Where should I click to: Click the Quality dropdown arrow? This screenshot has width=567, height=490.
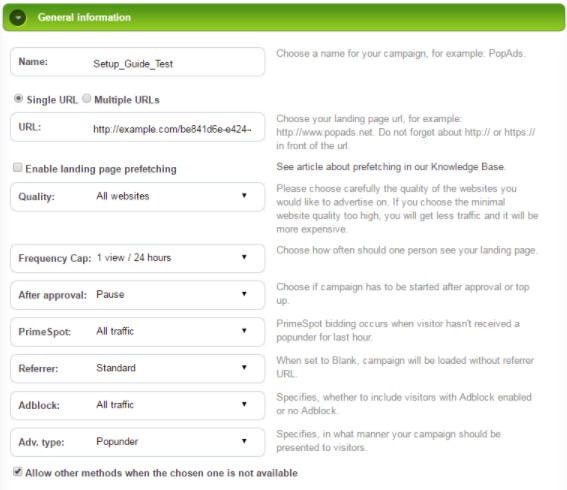[244, 196]
